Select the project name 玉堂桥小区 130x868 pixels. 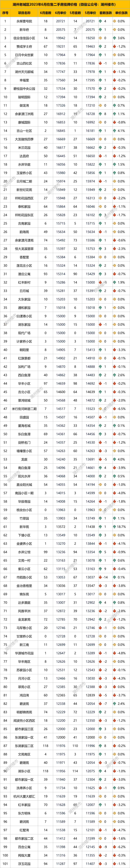(x=24, y=173)
